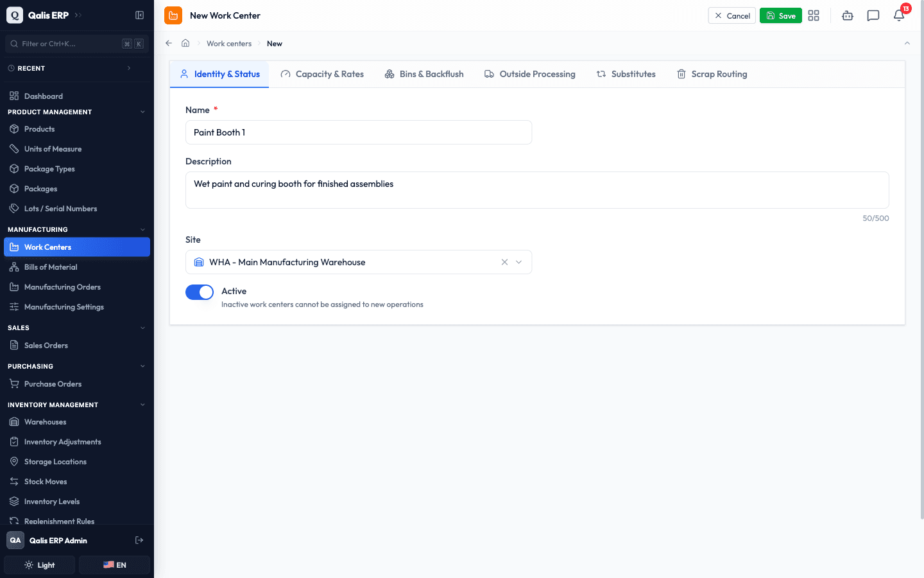Open Bills of Material
Viewport: 924px width, 578px height.
77,267
